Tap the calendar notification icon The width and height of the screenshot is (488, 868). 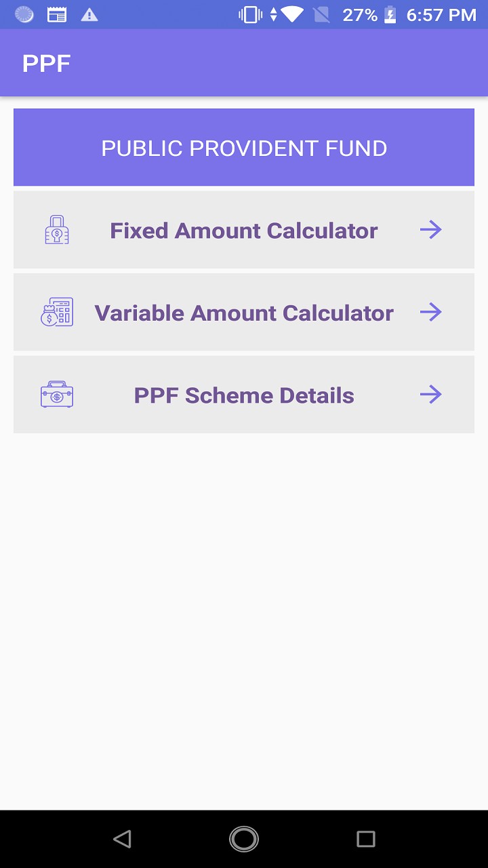tap(57, 15)
